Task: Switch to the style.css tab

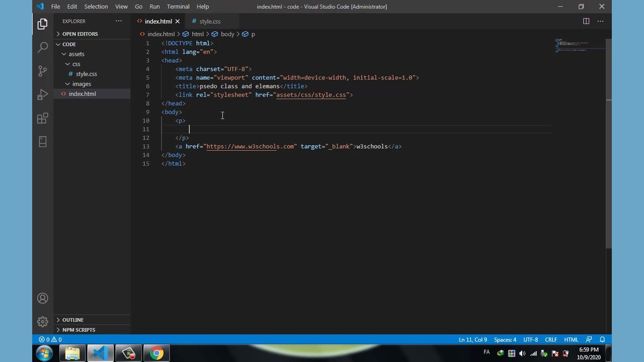Action: click(209, 21)
